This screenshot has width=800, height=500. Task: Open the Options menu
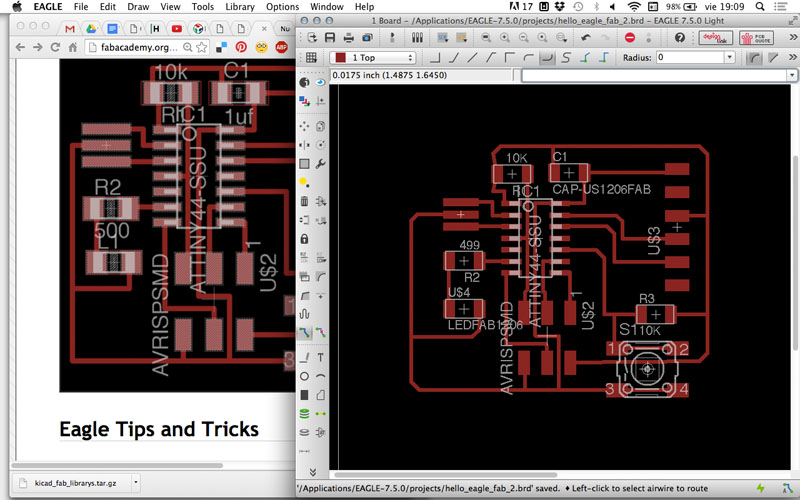coord(282,7)
